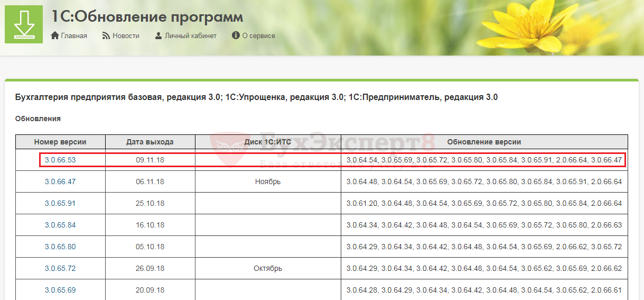Open version link 3.0.66.53
644x300 pixels.
60,160
